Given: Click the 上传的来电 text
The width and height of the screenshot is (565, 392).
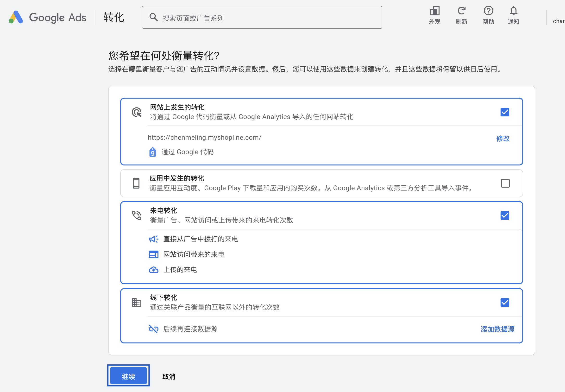Looking at the screenshot, I should click(180, 270).
